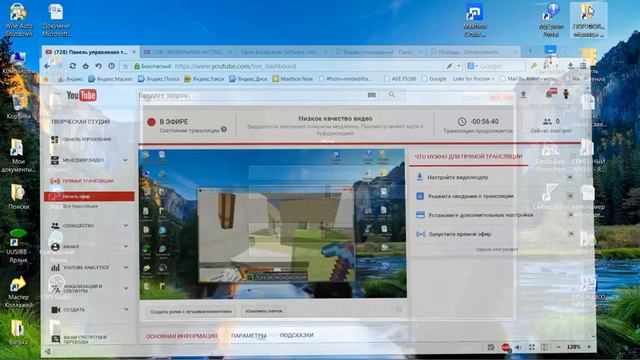This screenshot has height=360, width=640.
Task: Open the on-screen keyboard icon in the search box
Action: coord(371,95)
